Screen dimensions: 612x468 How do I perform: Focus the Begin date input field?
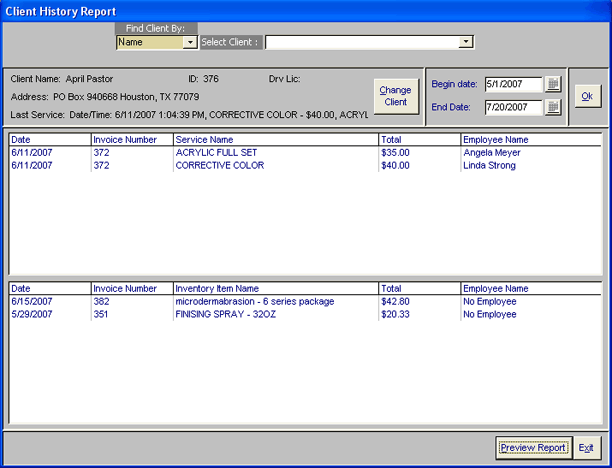click(514, 84)
